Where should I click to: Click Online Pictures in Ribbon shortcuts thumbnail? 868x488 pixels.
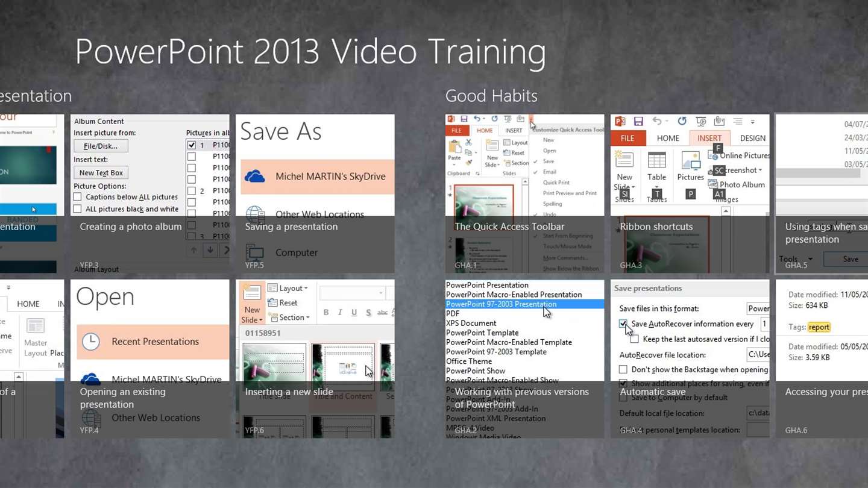pos(738,155)
